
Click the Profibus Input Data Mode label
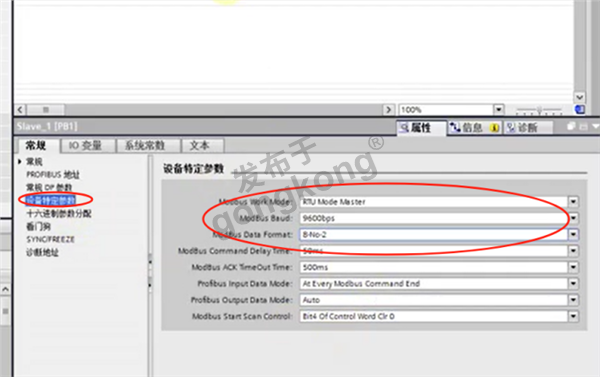(x=245, y=284)
